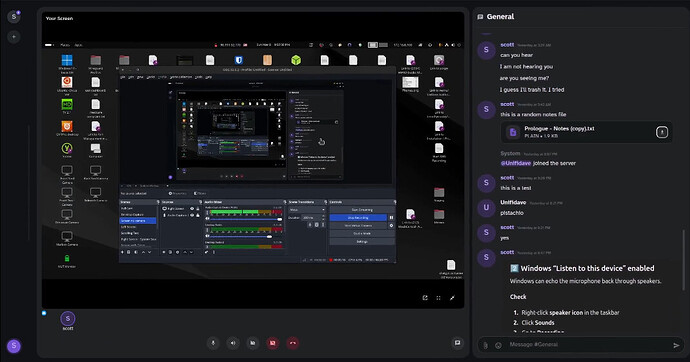Hide the second source via eye icon
690x362 pixels.
point(192,215)
